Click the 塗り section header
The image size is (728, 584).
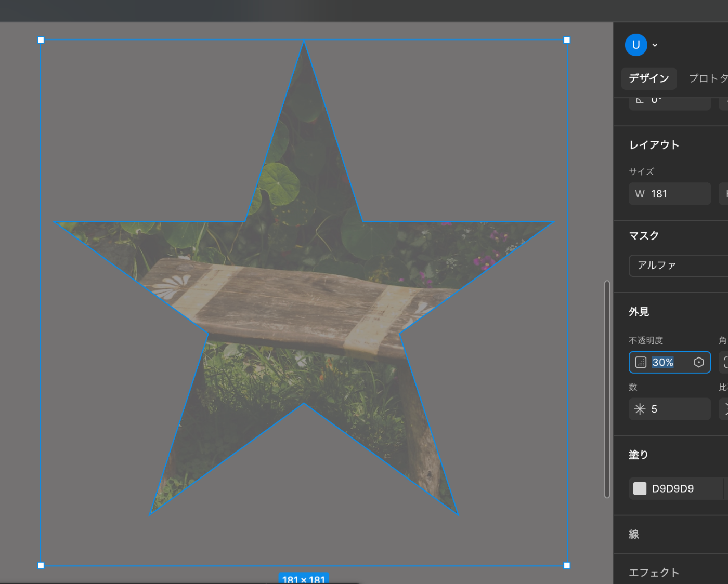(x=639, y=455)
